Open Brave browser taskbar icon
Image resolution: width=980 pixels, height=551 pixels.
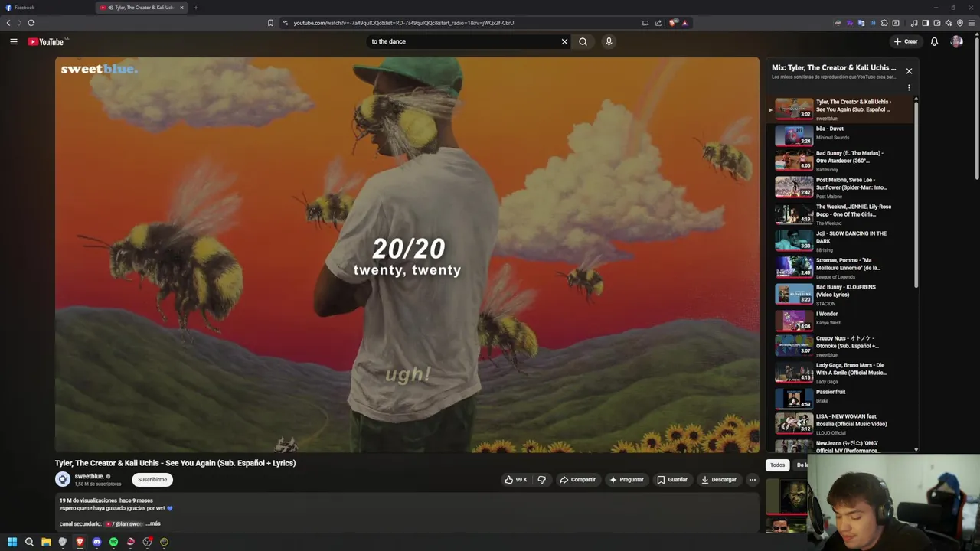click(80, 542)
